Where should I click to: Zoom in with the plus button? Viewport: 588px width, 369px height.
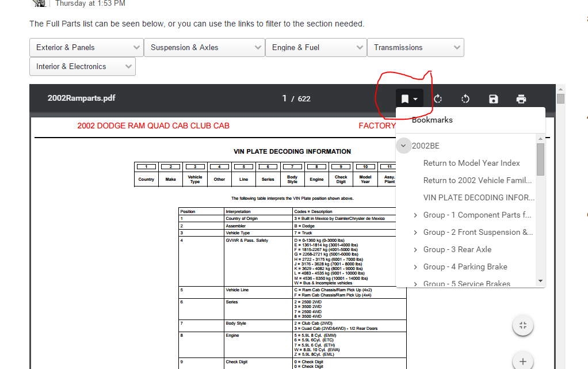(x=523, y=361)
